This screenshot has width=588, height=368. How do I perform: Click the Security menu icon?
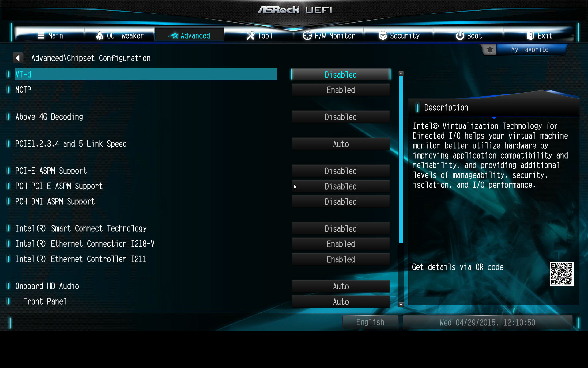point(381,36)
